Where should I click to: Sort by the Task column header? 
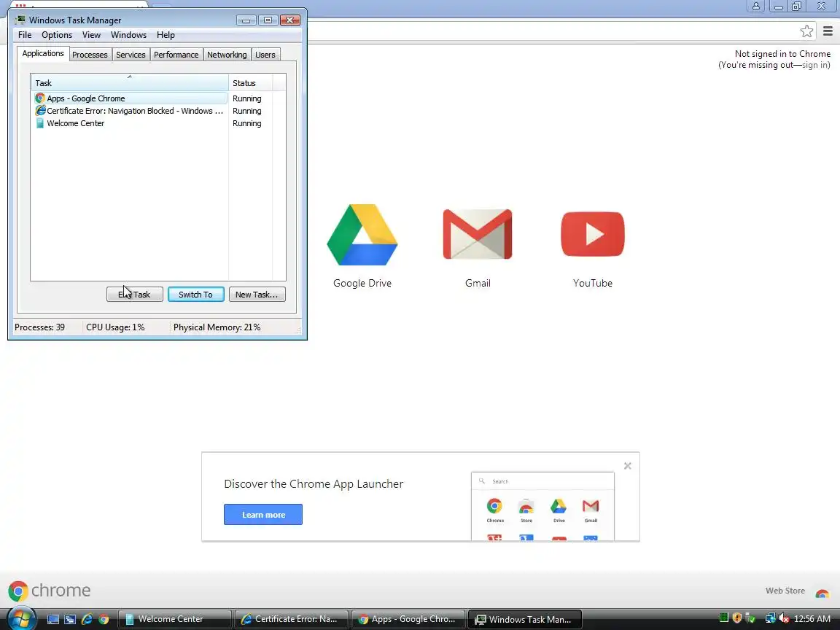pos(130,83)
